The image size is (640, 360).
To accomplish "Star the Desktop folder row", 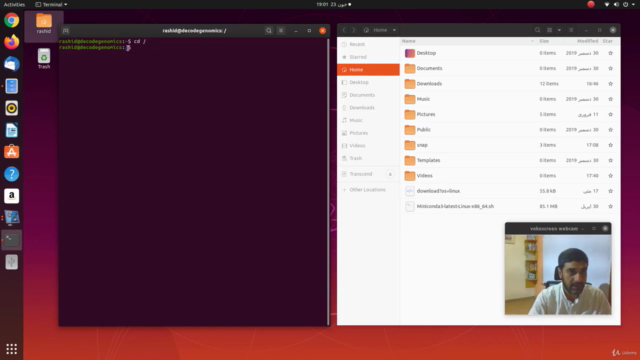I will coord(611,53).
